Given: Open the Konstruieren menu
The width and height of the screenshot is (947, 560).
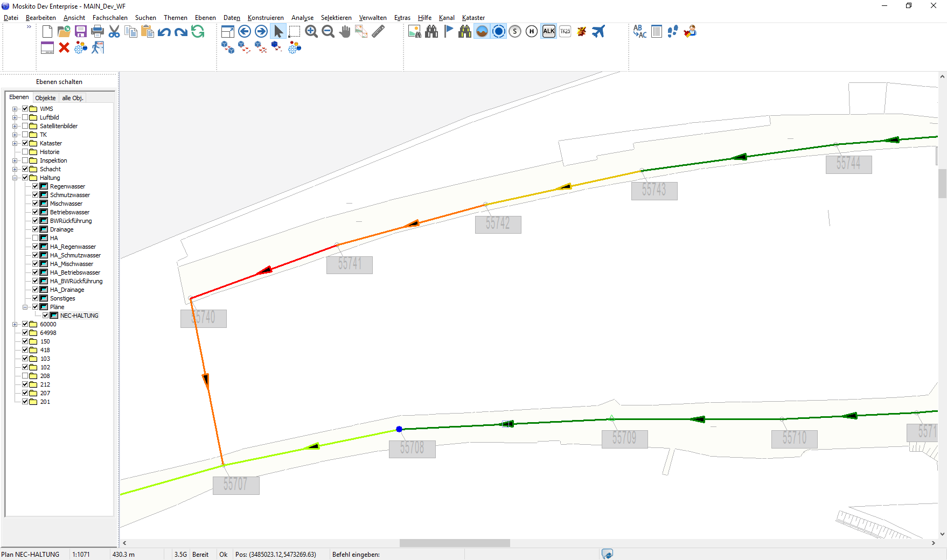Looking at the screenshot, I should (265, 18).
